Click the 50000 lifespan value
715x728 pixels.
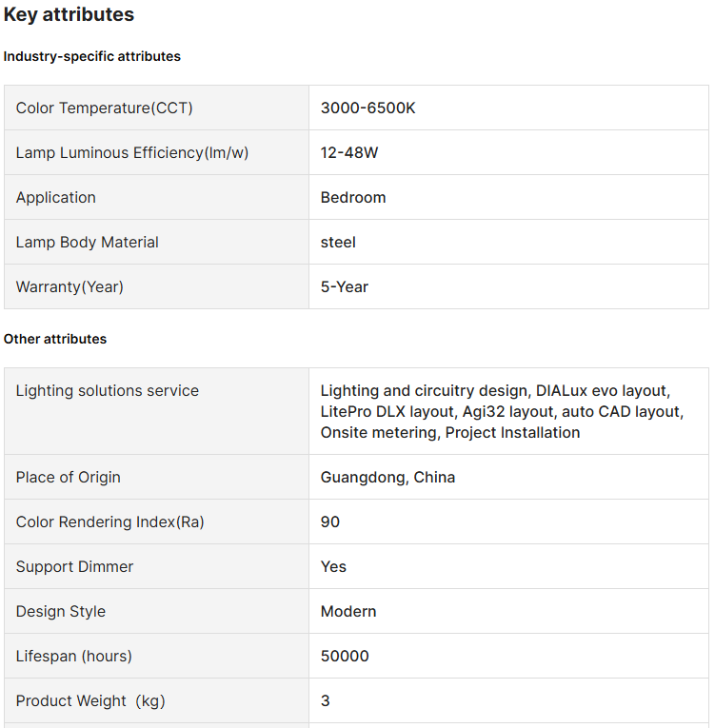coord(345,657)
